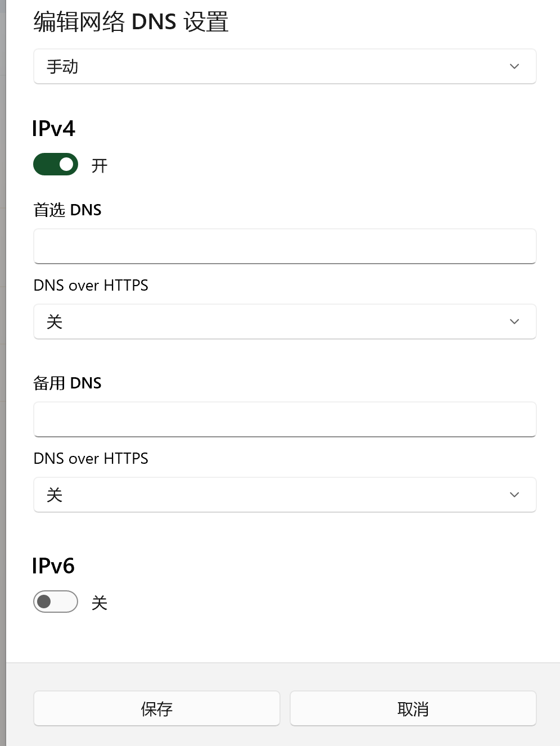This screenshot has height=746, width=560.
Task: Click DNS over HTTPS label below 首选 DNS
Action: (x=91, y=285)
